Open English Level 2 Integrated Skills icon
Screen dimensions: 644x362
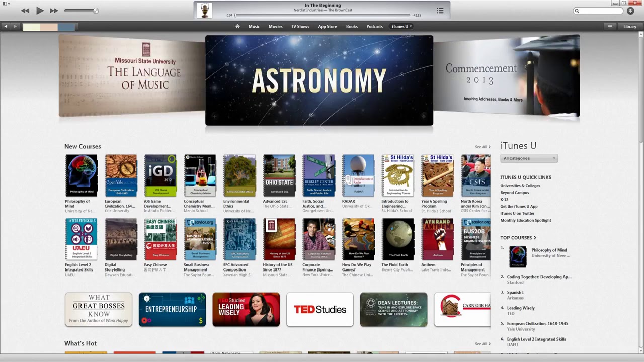(x=81, y=239)
